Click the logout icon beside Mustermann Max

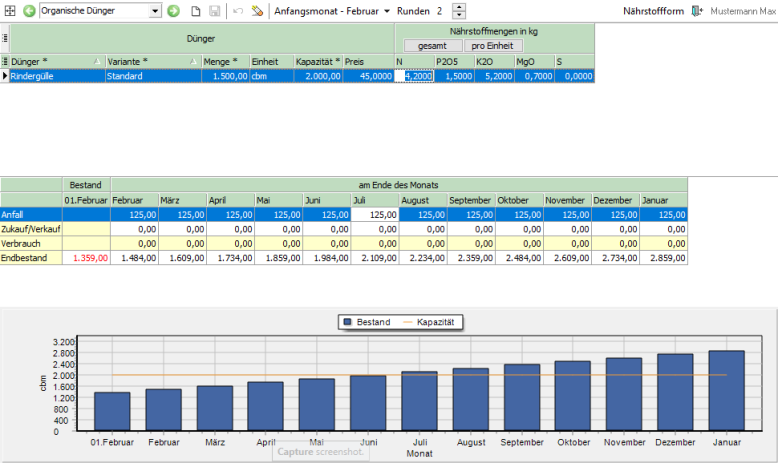point(696,11)
